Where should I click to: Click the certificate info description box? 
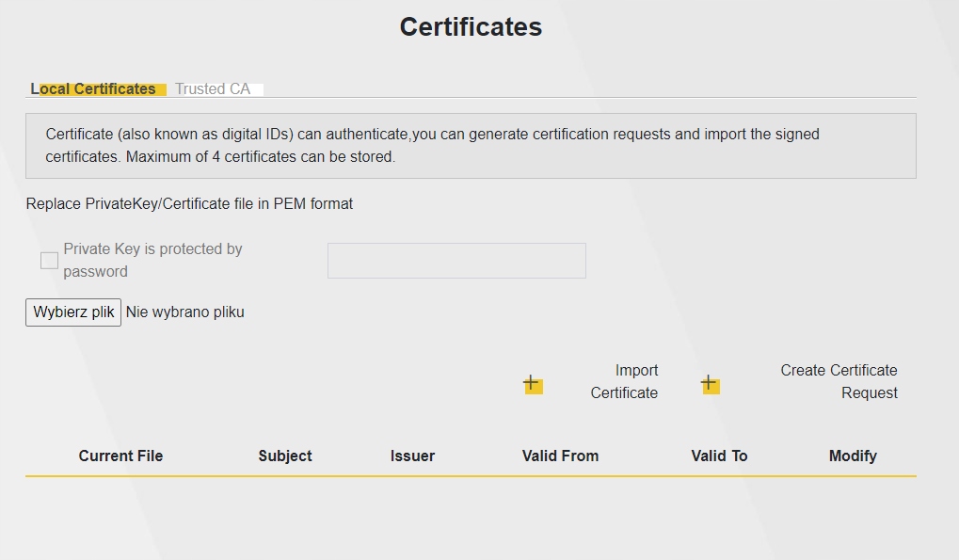[471, 146]
